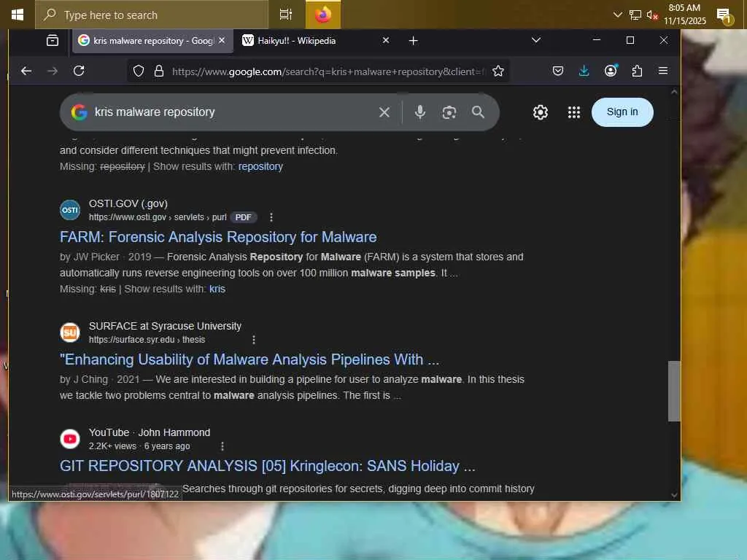
Task: Bookmark this page with the star icon
Action: click(x=498, y=71)
